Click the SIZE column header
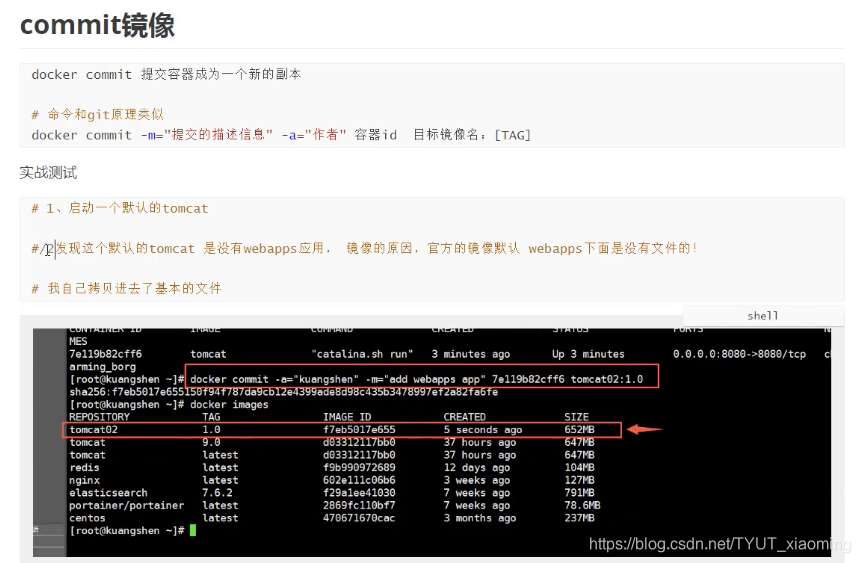The width and height of the screenshot is (860, 563). point(576,417)
